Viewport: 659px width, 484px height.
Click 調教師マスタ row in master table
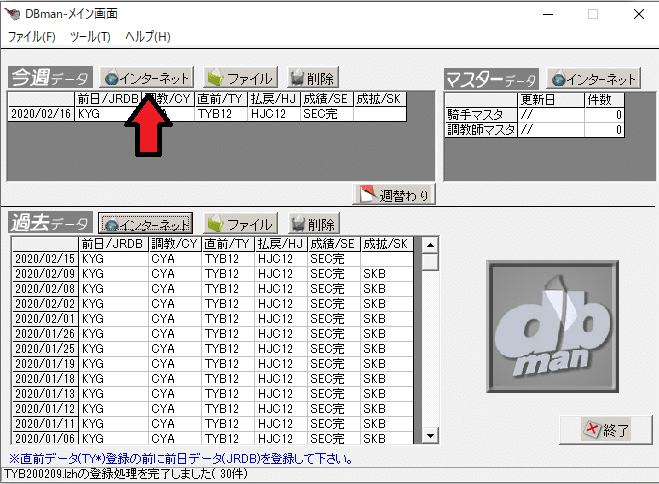pos(535,129)
